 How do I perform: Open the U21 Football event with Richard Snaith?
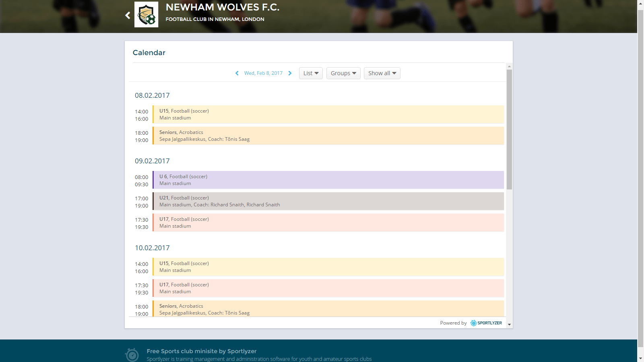pos(328,202)
